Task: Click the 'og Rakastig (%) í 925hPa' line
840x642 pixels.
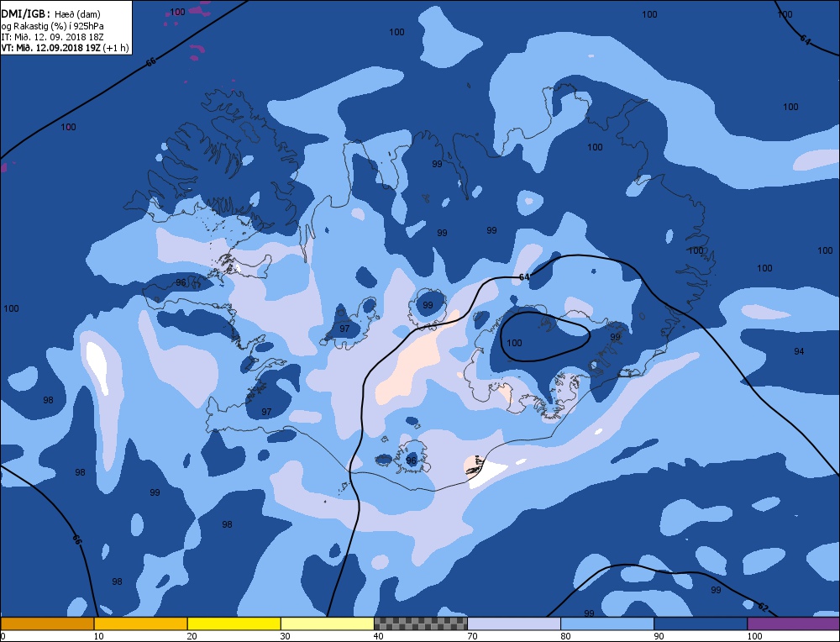Action: click(x=52, y=26)
